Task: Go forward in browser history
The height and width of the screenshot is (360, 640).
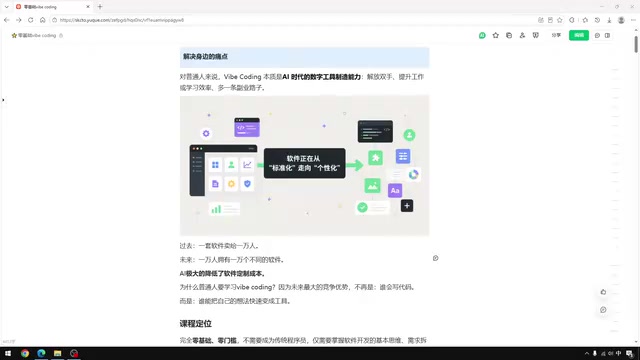Action: coord(19,20)
